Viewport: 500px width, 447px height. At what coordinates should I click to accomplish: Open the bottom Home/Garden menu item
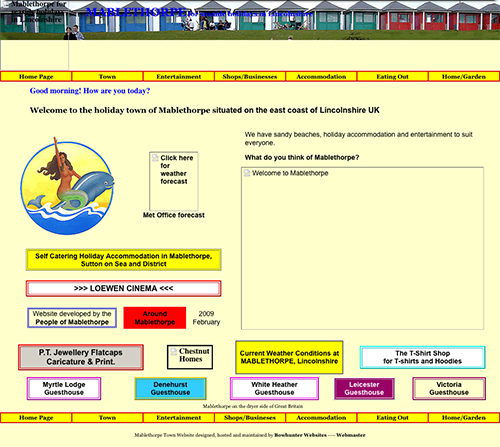click(464, 418)
